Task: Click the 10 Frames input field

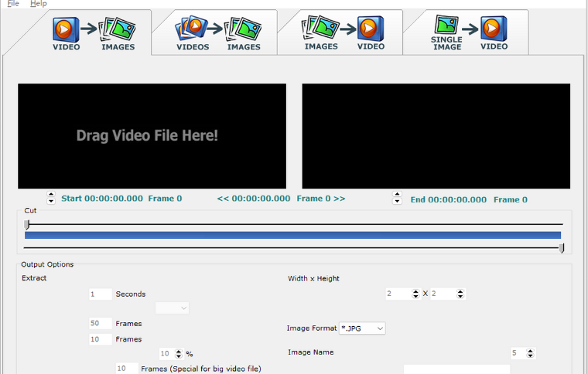Action: [101, 339]
